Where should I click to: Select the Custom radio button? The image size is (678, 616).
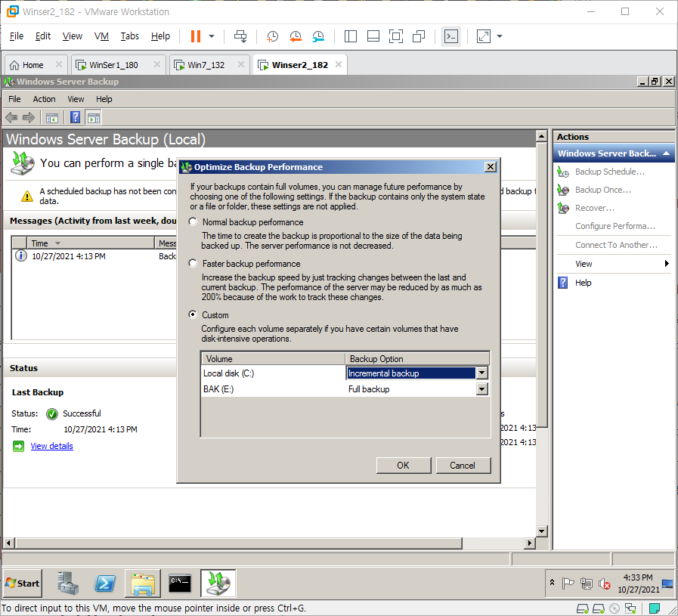[193, 314]
